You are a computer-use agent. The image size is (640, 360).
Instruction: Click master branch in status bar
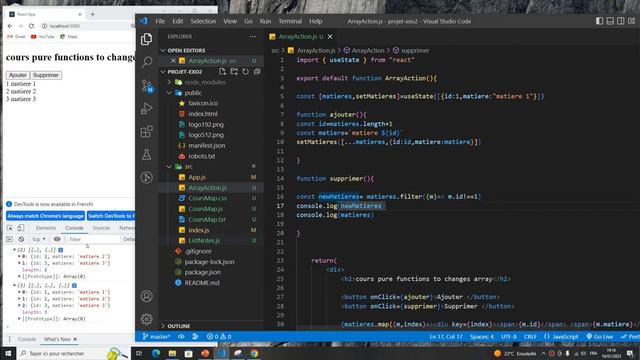(156, 336)
